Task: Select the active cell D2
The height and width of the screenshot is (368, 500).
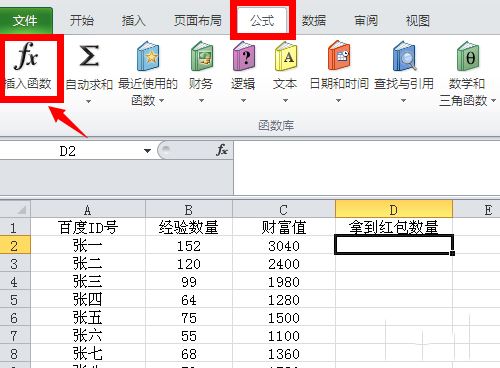Action: (394, 245)
